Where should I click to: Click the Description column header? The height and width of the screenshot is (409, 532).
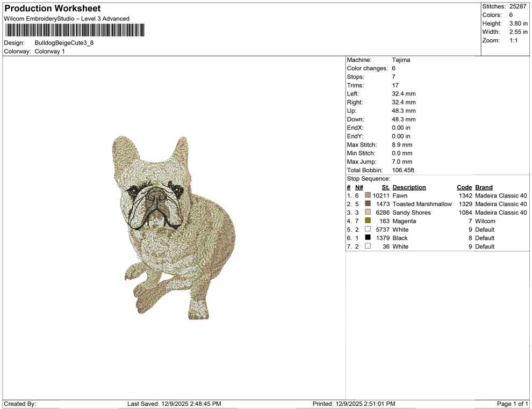tap(409, 187)
